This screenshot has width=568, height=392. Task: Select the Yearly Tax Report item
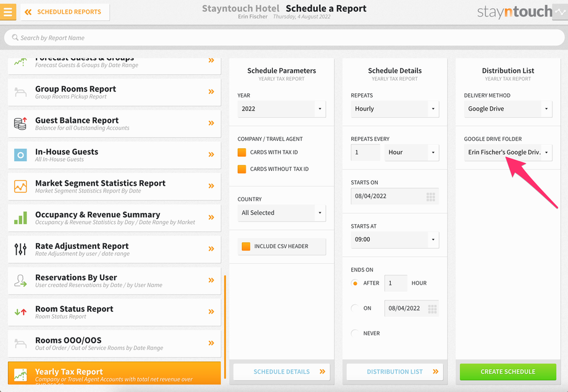pos(114,373)
